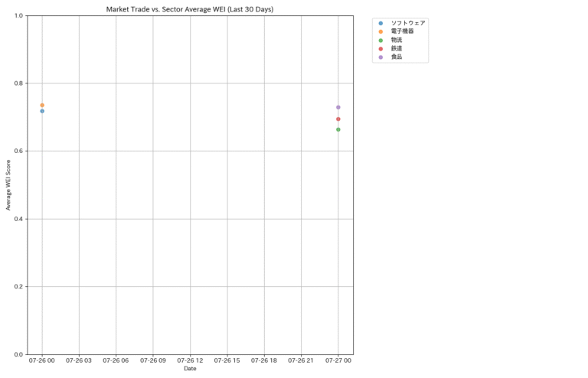Select the orange data point on 07-26 00
588x378 pixels.
pos(42,105)
